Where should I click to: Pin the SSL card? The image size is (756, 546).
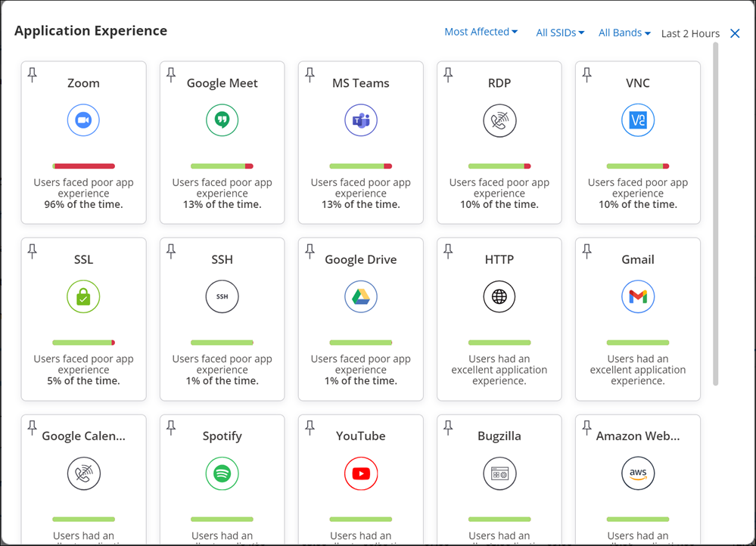(33, 251)
